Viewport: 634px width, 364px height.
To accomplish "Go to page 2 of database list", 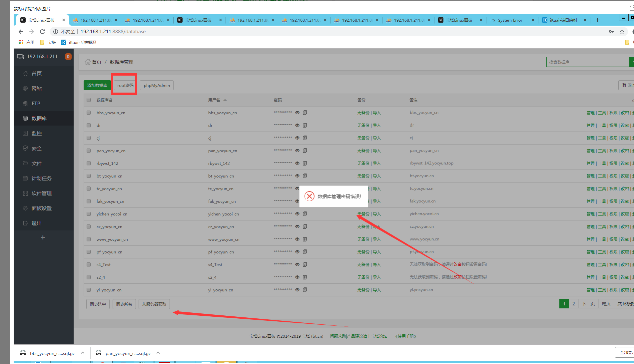I will pyautogui.click(x=573, y=304).
